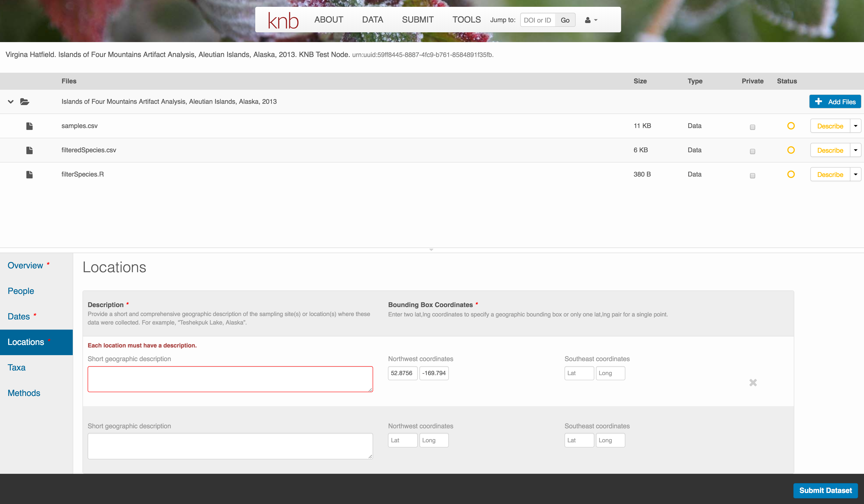Click Describe for samples.csv

click(x=830, y=126)
